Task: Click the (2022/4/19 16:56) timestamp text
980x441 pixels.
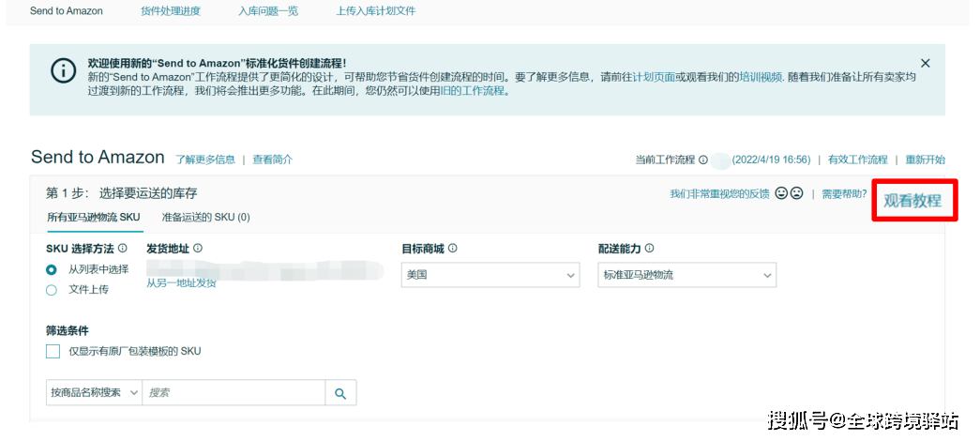Action: tap(771, 160)
